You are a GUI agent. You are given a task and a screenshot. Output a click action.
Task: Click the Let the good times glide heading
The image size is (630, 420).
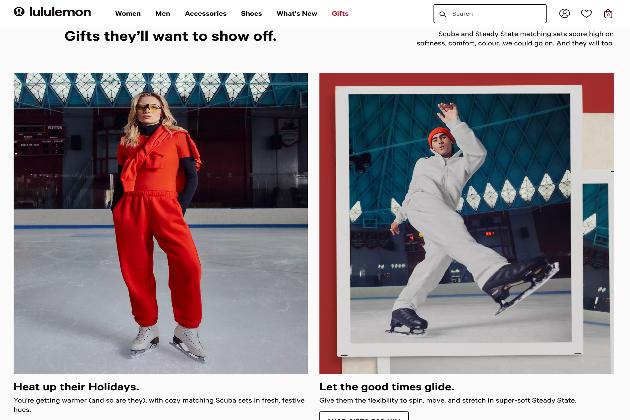[387, 387]
